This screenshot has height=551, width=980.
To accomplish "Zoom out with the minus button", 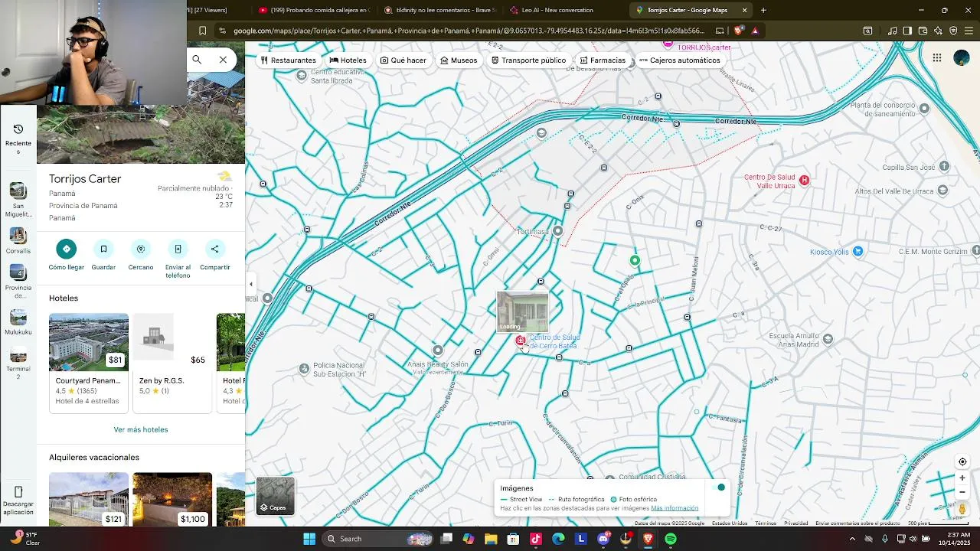I will coord(962,492).
